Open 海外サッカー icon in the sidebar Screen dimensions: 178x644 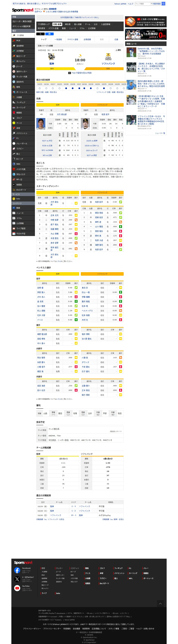pyautogui.click(x=14, y=71)
